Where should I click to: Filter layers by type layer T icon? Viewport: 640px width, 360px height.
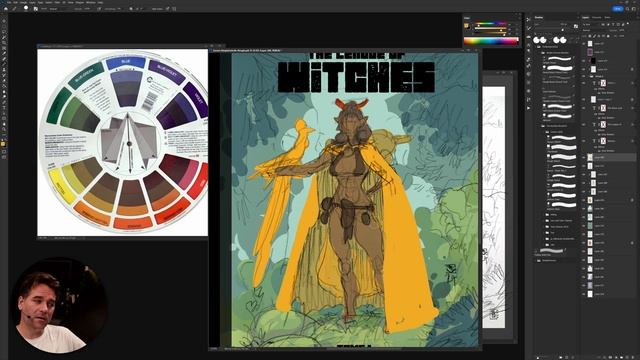point(613,24)
